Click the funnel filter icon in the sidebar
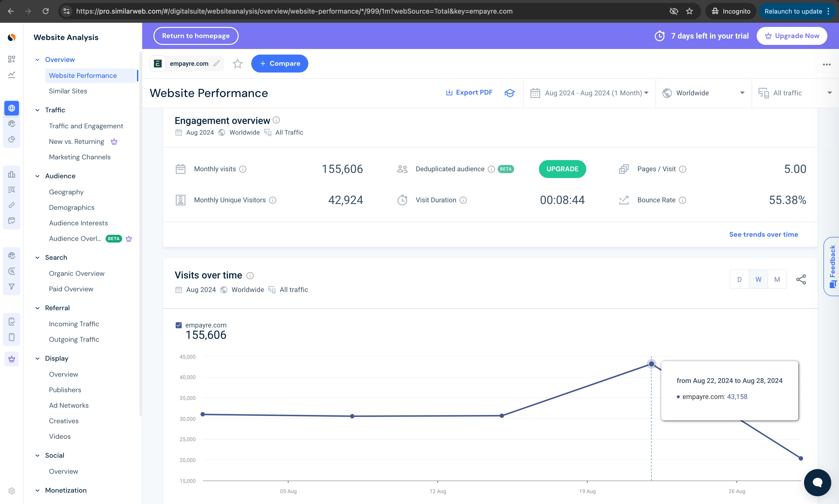This screenshot has height=504, width=839. pyautogui.click(x=12, y=286)
